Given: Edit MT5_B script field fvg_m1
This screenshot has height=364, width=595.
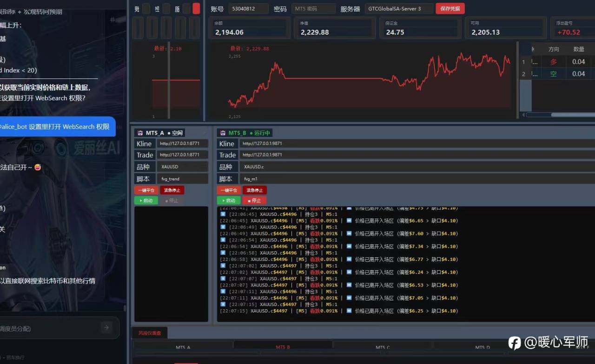Looking at the screenshot, I should point(417,179).
